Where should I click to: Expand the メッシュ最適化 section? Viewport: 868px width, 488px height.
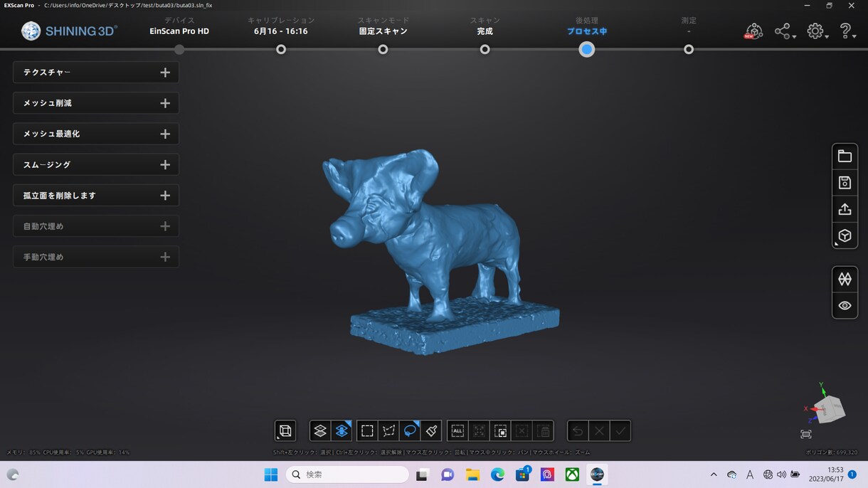pyautogui.click(x=96, y=134)
